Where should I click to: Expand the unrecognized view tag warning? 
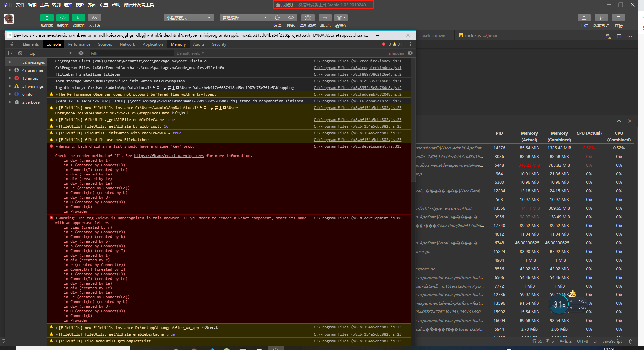pos(57,218)
